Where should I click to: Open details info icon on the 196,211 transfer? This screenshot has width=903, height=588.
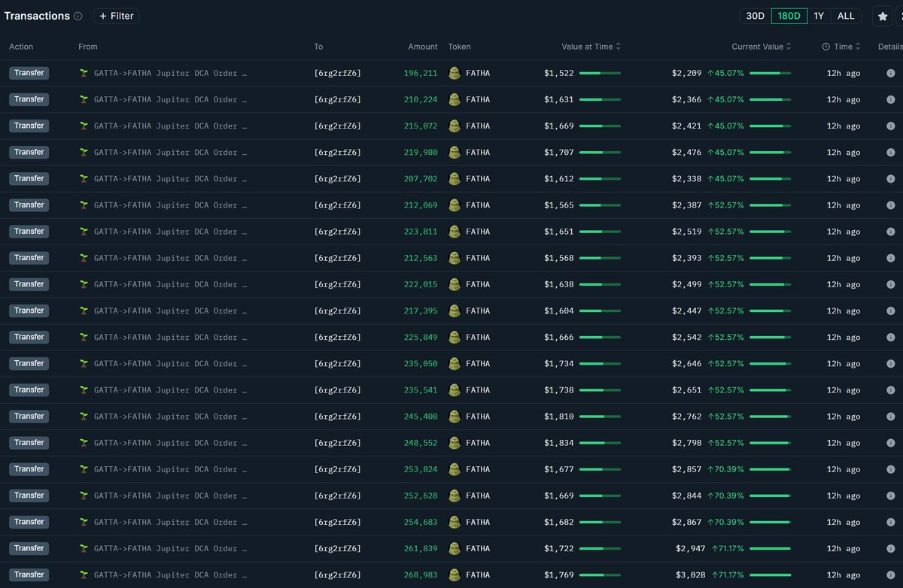tap(891, 73)
